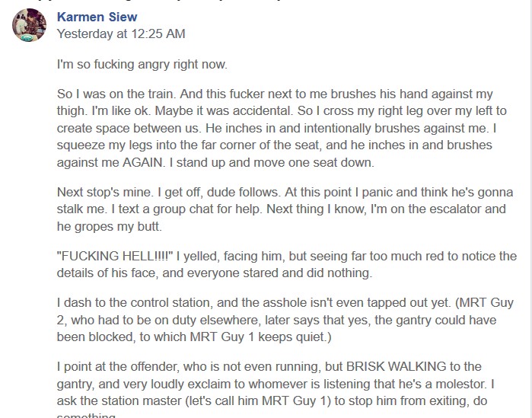Image resolution: width=532 pixels, height=418 pixels.
Task: Click the quoted text "FUCKING HELL!!!!"
Action: [115, 256]
